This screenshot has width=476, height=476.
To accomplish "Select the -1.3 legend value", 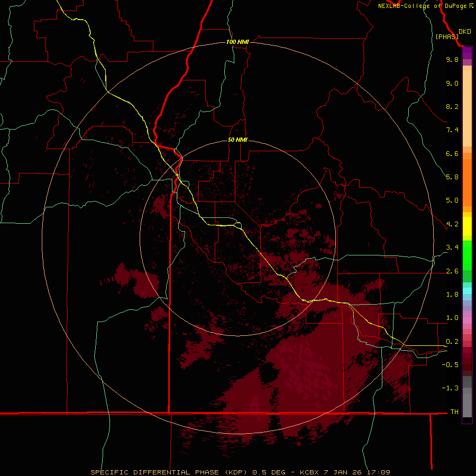I will pyautogui.click(x=450, y=388).
